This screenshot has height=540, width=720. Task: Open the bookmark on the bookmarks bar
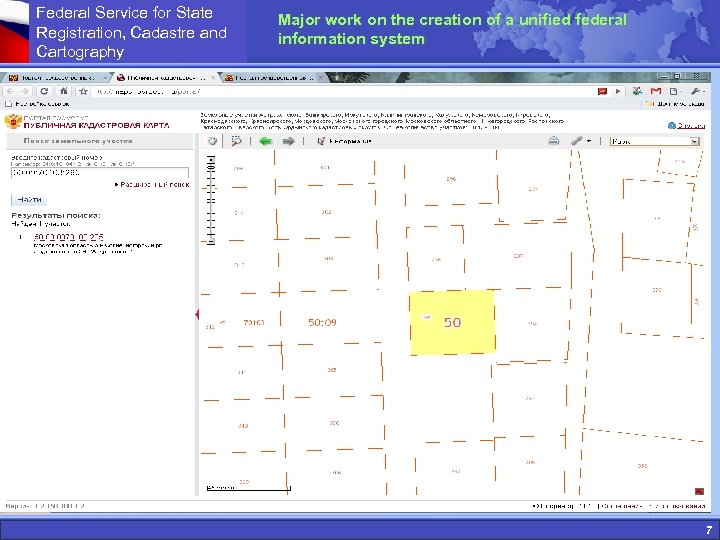[x=38, y=104]
